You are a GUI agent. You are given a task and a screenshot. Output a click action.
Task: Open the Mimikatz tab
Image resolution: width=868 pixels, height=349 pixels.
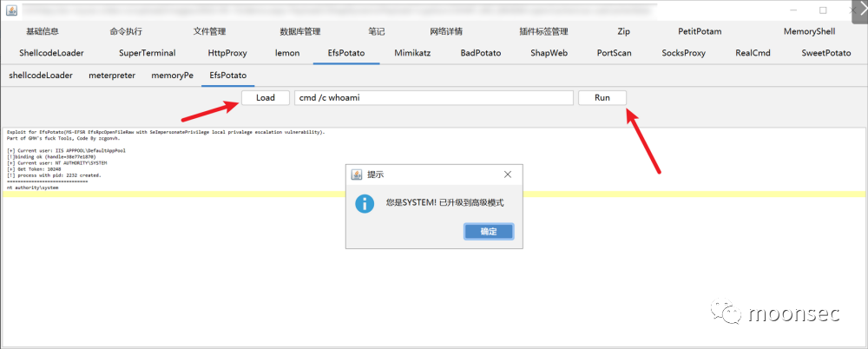[412, 53]
